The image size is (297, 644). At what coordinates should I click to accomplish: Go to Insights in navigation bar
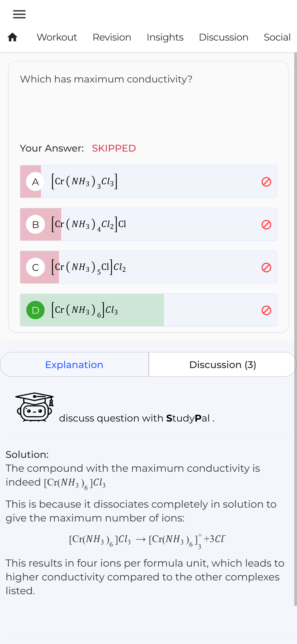click(x=165, y=37)
